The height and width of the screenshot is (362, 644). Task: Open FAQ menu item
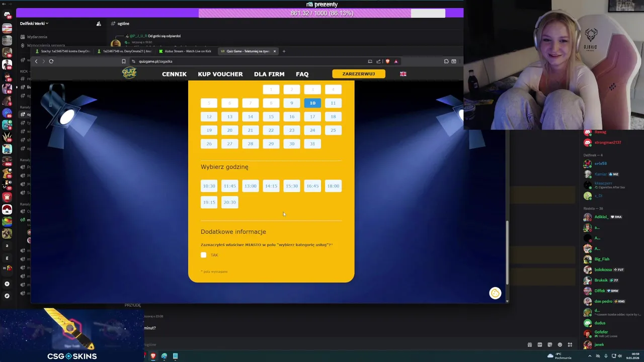302,74
